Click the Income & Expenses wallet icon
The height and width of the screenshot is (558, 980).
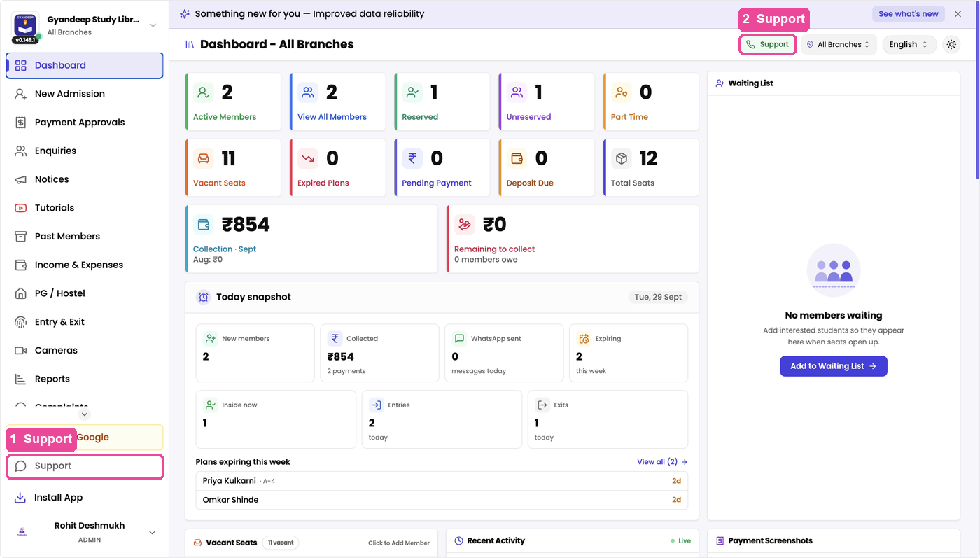pos(21,265)
